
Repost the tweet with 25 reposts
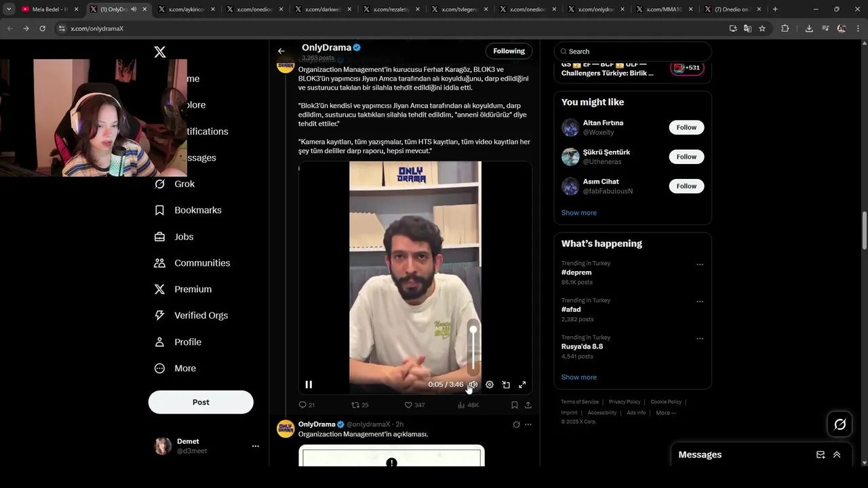(x=359, y=405)
